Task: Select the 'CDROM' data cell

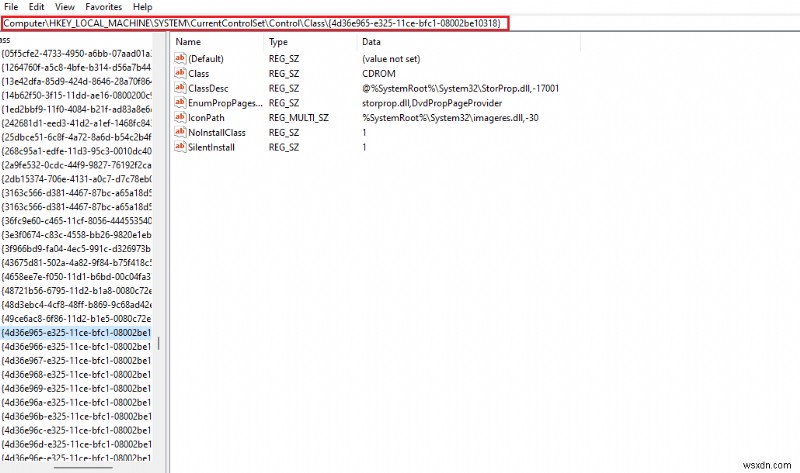Action: [379, 73]
